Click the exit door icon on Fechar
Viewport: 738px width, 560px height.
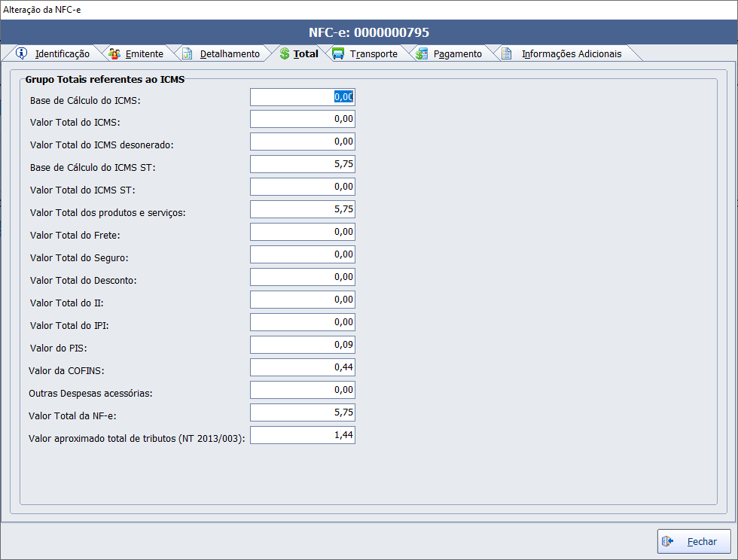668,541
